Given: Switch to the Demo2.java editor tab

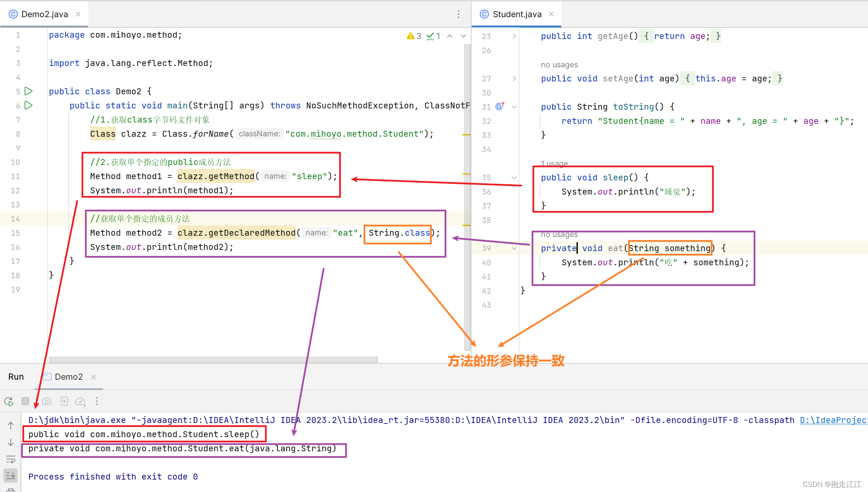Looking at the screenshot, I should [x=44, y=14].
